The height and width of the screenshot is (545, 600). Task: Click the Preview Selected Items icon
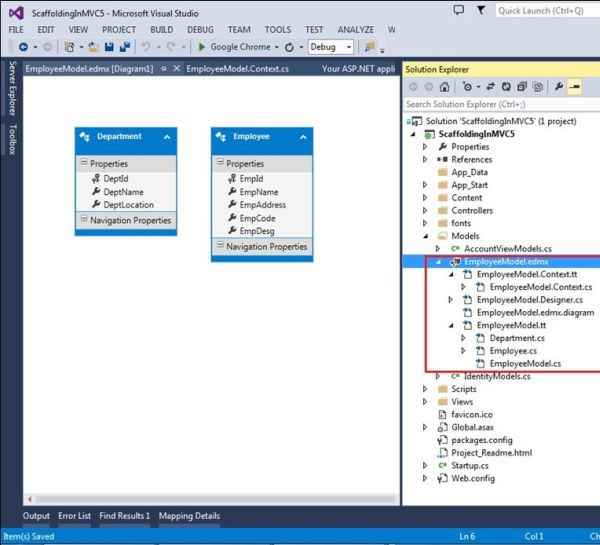[x=574, y=87]
